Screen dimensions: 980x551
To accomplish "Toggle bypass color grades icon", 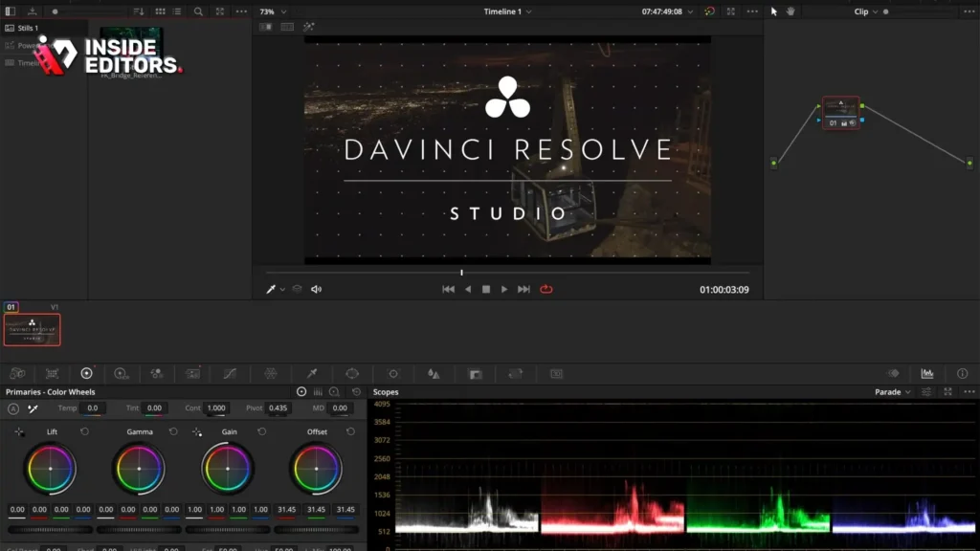I will [709, 11].
